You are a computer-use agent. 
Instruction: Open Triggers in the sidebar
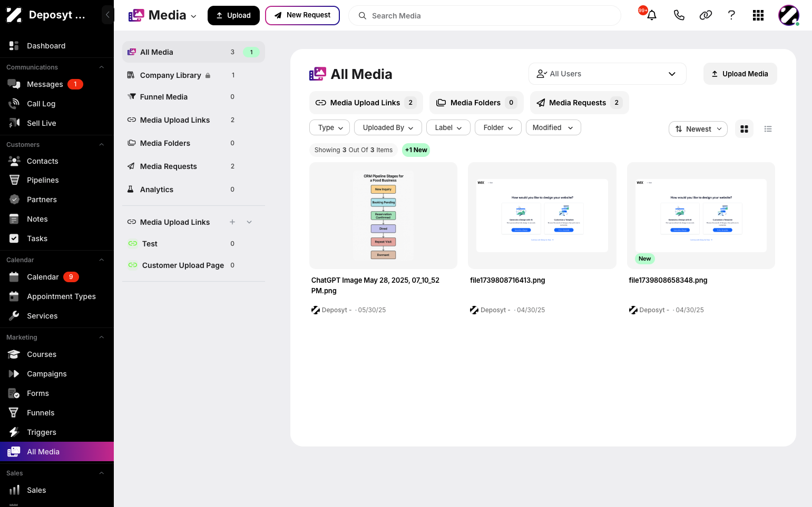(x=57, y=432)
